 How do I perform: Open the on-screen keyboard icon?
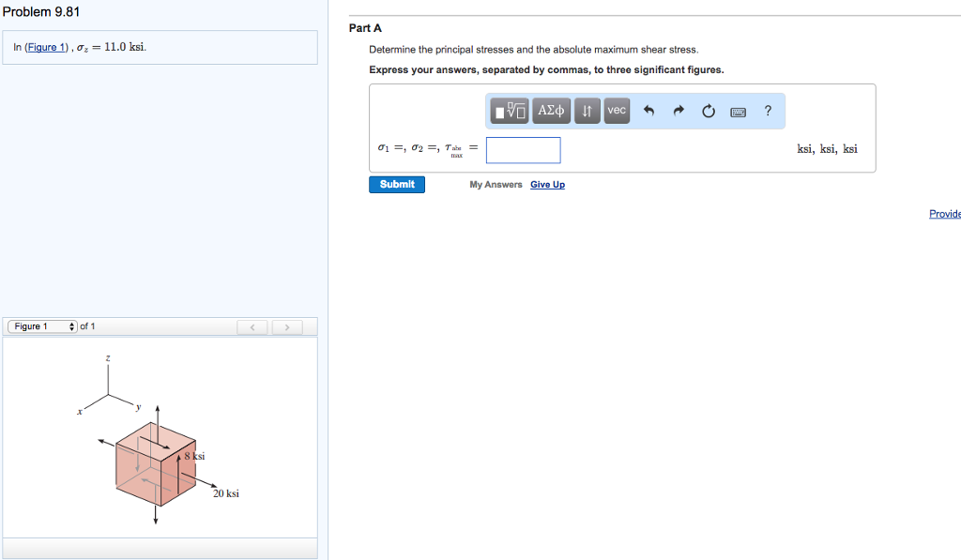(737, 111)
